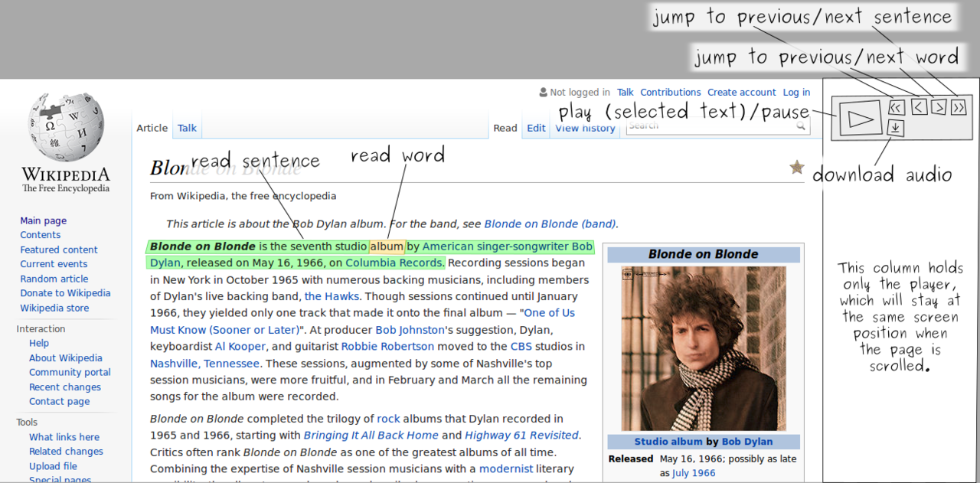Viewport: 980px width, 483px height.
Task: Click the search magnifier icon
Action: pos(801,126)
